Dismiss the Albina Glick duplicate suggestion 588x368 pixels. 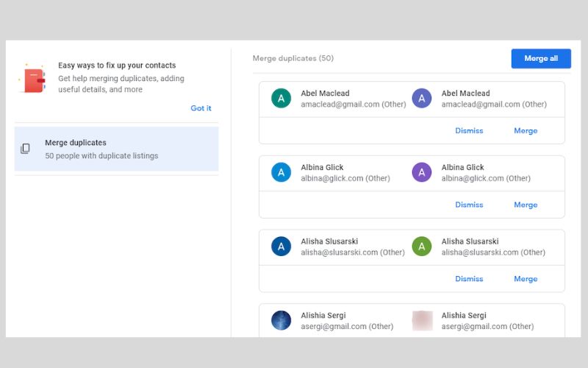click(469, 205)
